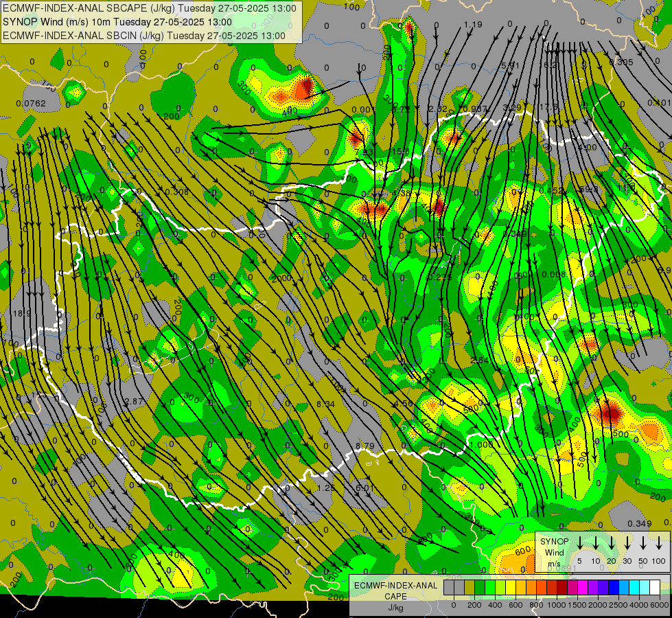Click the CAPE label in the legend

(395, 597)
